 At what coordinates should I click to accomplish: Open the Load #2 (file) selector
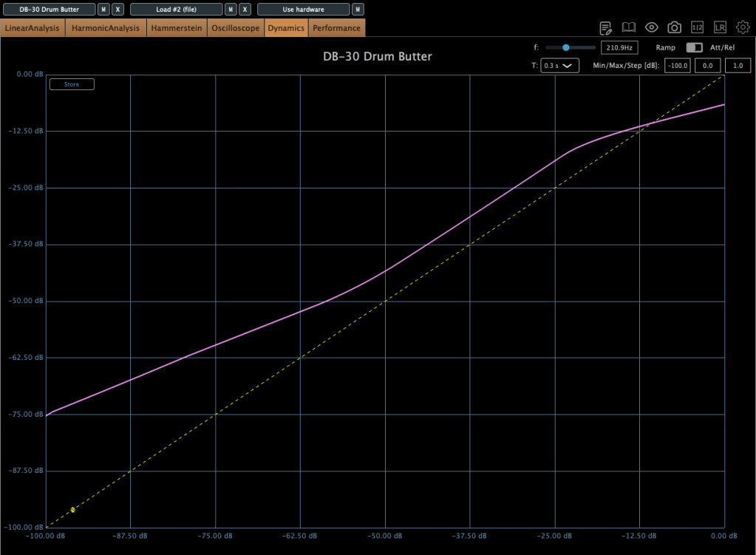click(176, 10)
